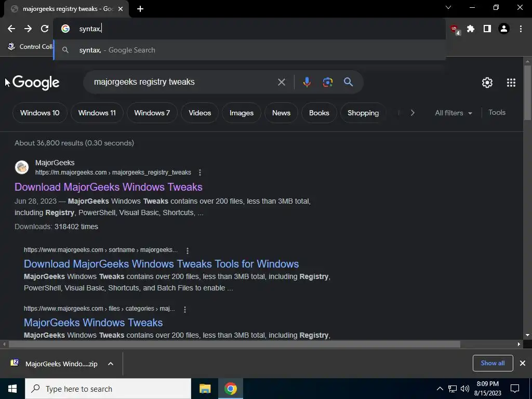Go back to the previous page
Screen dimensions: 532x399
11,29
